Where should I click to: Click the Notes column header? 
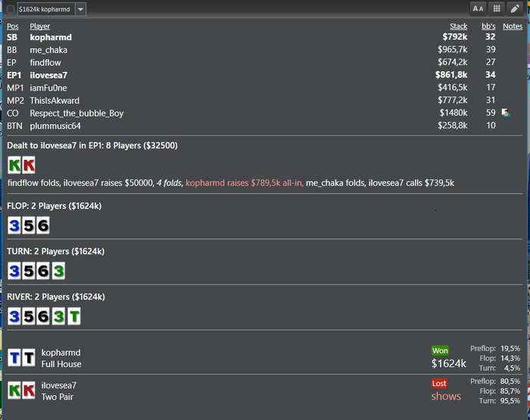(x=512, y=26)
